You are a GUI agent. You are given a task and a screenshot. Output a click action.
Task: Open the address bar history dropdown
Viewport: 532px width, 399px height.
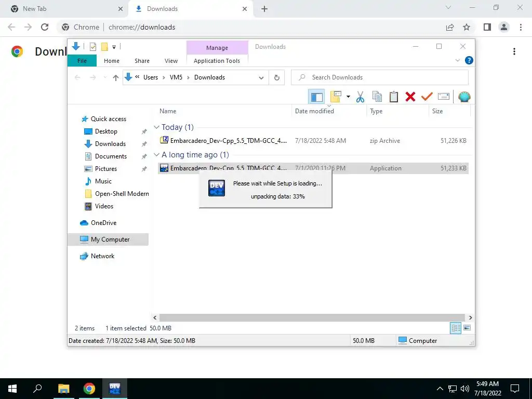pyautogui.click(x=261, y=78)
